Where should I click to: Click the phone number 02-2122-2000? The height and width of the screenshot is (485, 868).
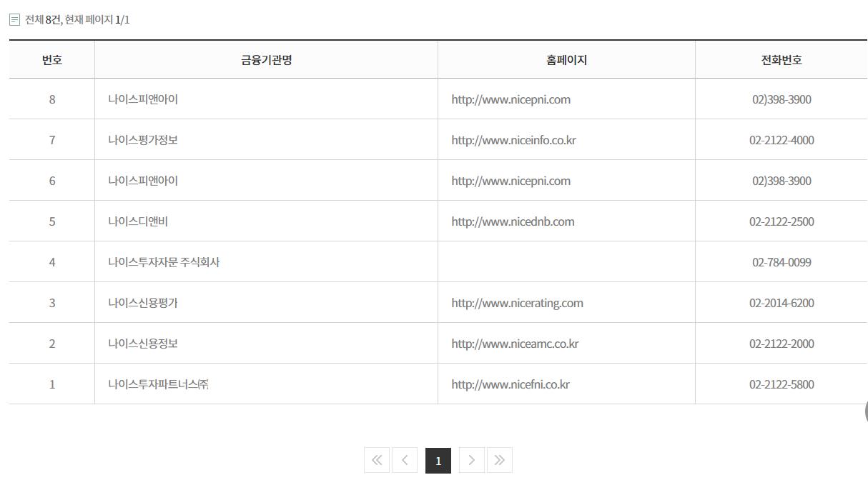point(781,344)
